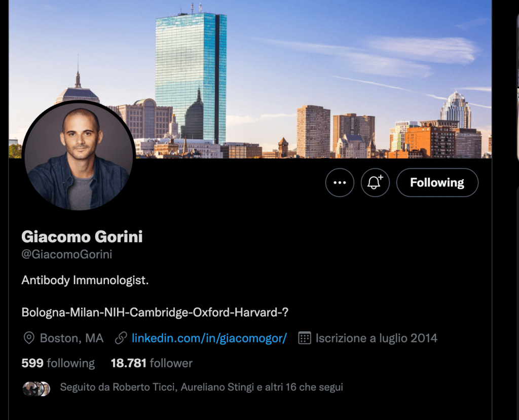Viewport: 519px width, 420px height.
Task: Open the circular profile photo
Action: click(79, 156)
